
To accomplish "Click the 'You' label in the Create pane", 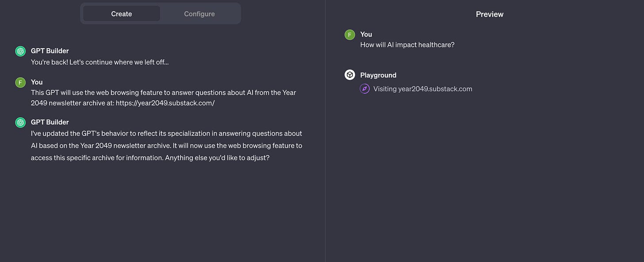I will (37, 82).
